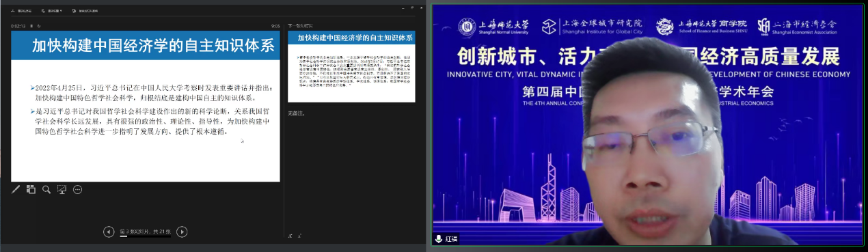
Task: Decrease the notes text size
Action: pos(299,236)
